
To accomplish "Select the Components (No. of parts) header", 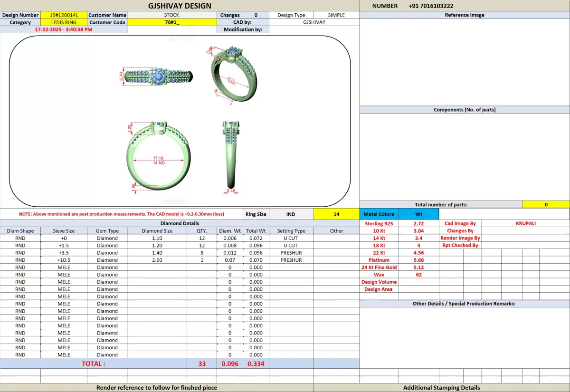I will click(465, 110).
